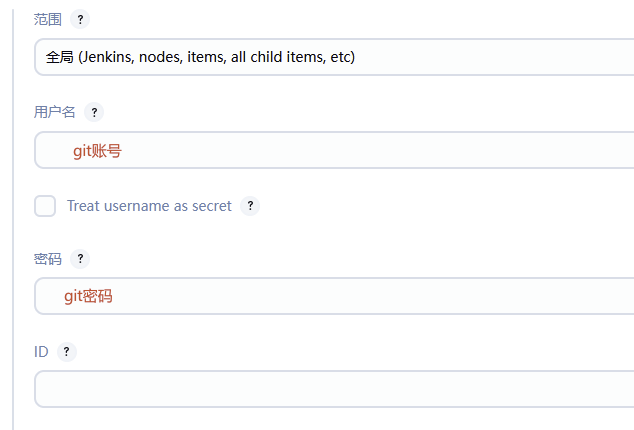Select the 用户名 field label
634x430 pixels.
click(55, 112)
